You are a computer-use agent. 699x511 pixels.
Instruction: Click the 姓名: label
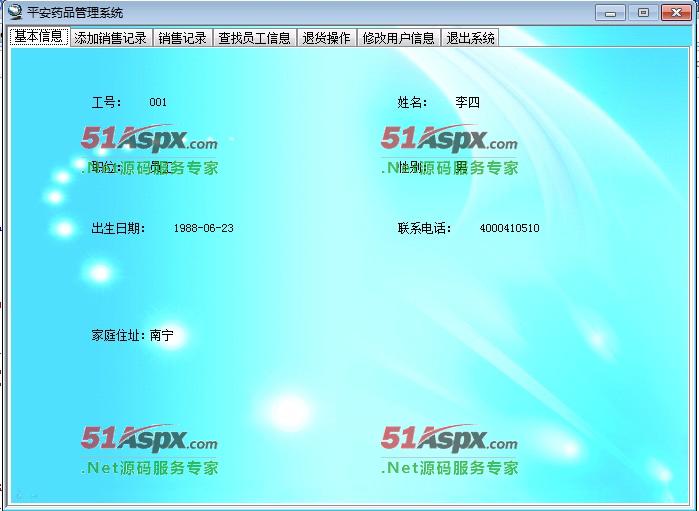412,103
